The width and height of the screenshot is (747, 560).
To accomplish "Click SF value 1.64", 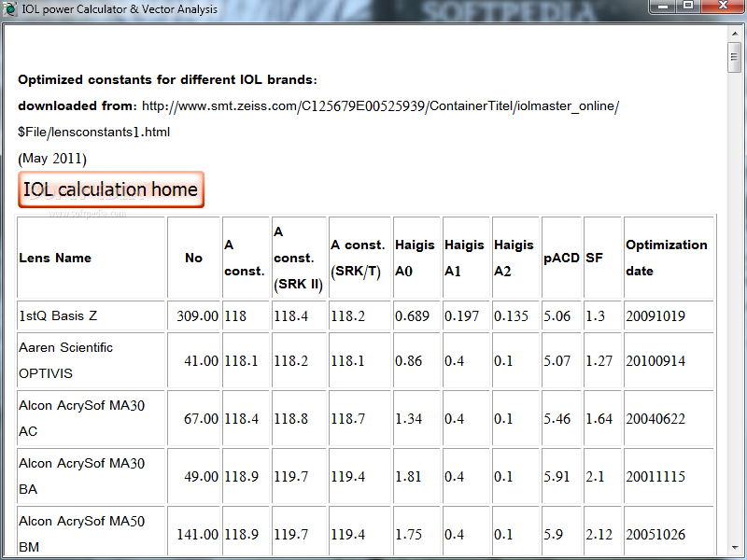I will click(599, 418).
